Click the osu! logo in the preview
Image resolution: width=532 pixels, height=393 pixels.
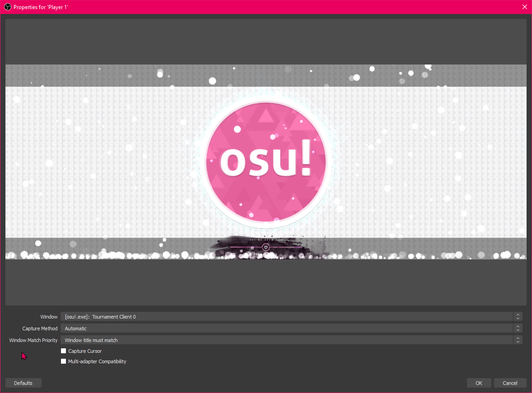tap(266, 162)
